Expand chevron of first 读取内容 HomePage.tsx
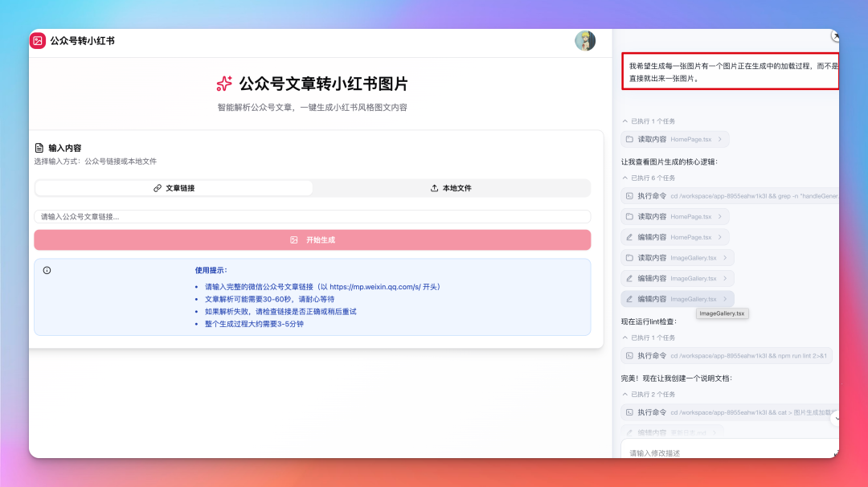 coord(719,140)
